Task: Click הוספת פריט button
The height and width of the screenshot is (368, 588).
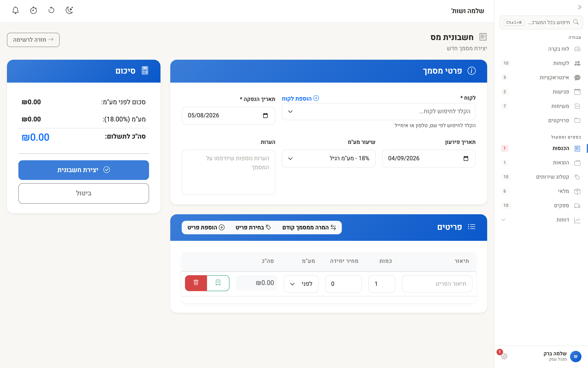Action: coord(206,227)
